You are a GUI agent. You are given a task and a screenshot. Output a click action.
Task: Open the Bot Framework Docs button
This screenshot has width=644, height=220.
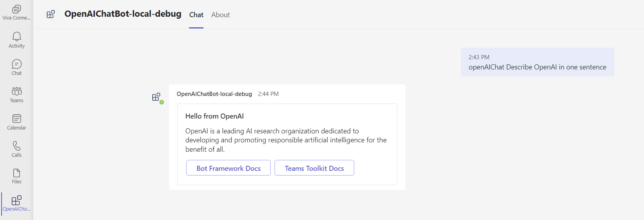click(228, 168)
